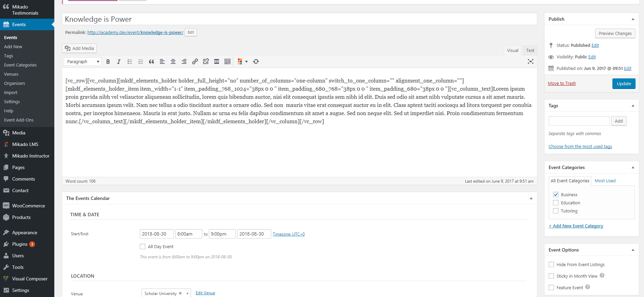Viewport: 644px width, 297px height.
Task: Open the Paragraph format dropdown
Action: (83, 61)
